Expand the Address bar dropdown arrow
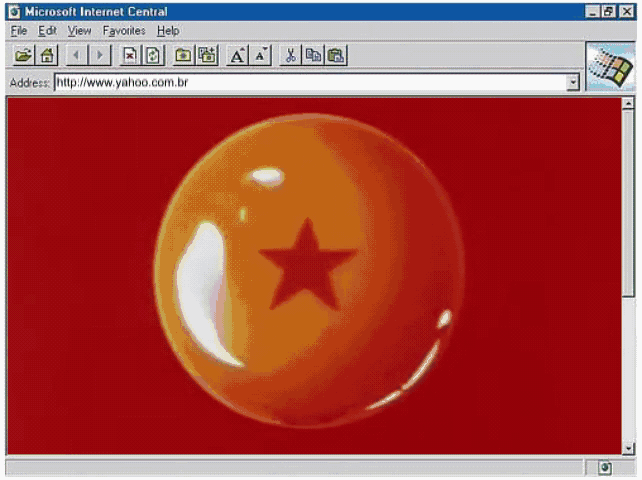 [573, 82]
